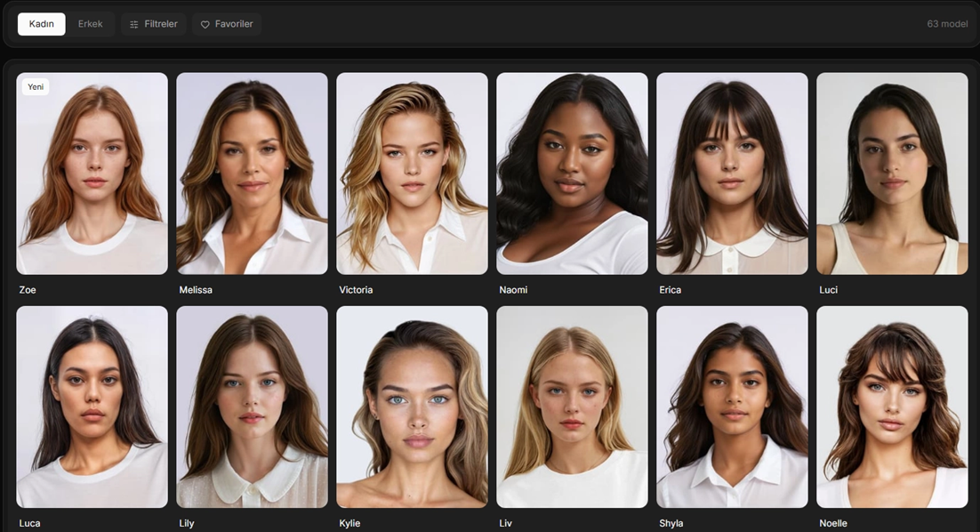Click the name label Lily
Screen dimensions: 980x532
[x=186, y=523]
